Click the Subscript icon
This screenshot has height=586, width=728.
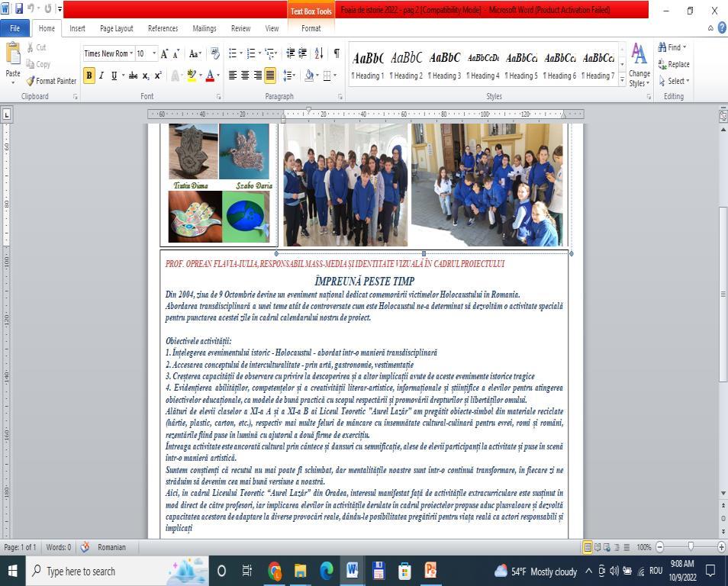pos(146,76)
